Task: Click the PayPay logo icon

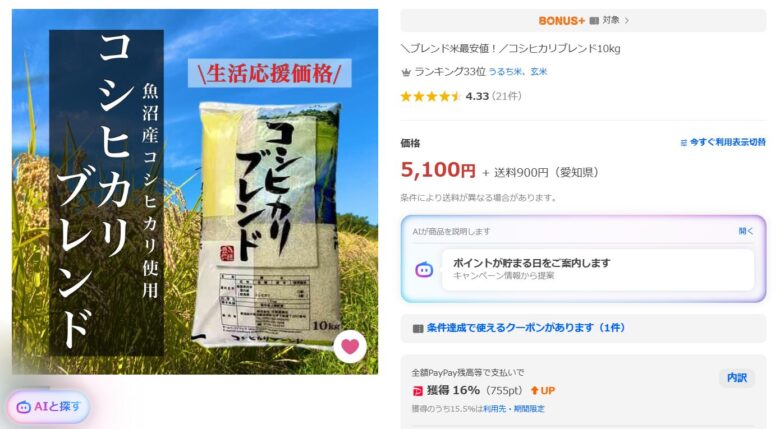Action: [x=417, y=391]
